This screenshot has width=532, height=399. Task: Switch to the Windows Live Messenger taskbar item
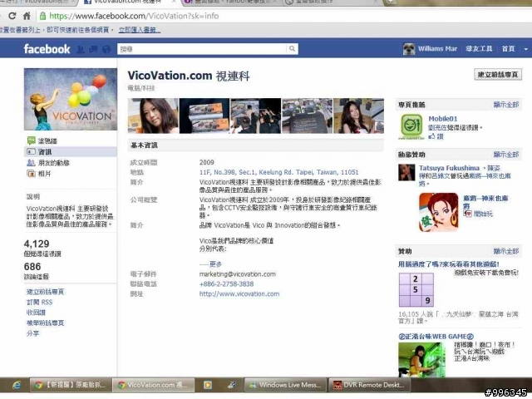(285, 385)
